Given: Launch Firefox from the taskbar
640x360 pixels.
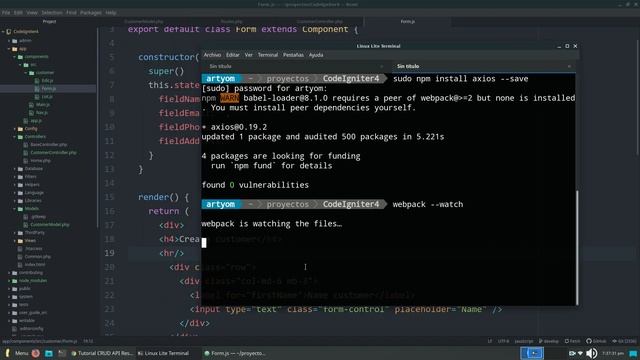Looking at the screenshot, I should click(x=36, y=353).
